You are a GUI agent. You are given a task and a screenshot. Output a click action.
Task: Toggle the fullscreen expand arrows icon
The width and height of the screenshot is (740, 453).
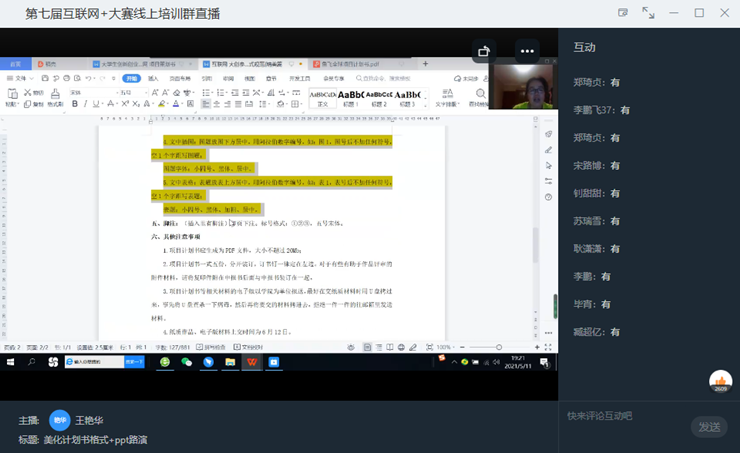pyautogui.click(x=648, y=13)
